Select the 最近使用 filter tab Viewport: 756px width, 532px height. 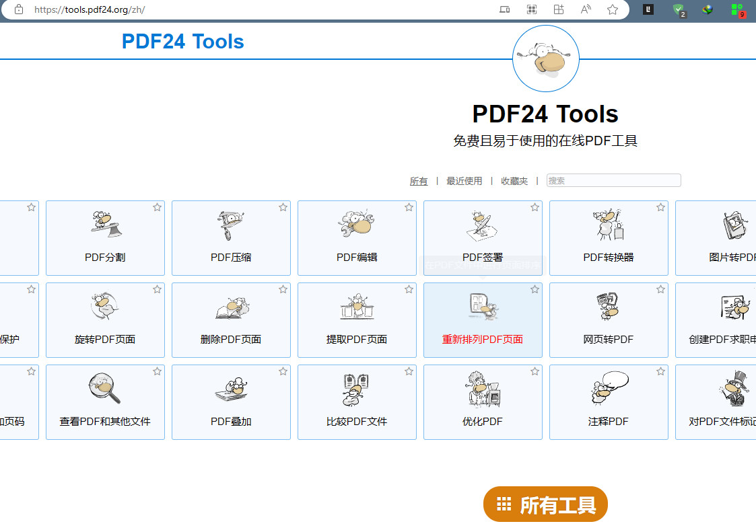pyautogui.click(x=464, y=181)
